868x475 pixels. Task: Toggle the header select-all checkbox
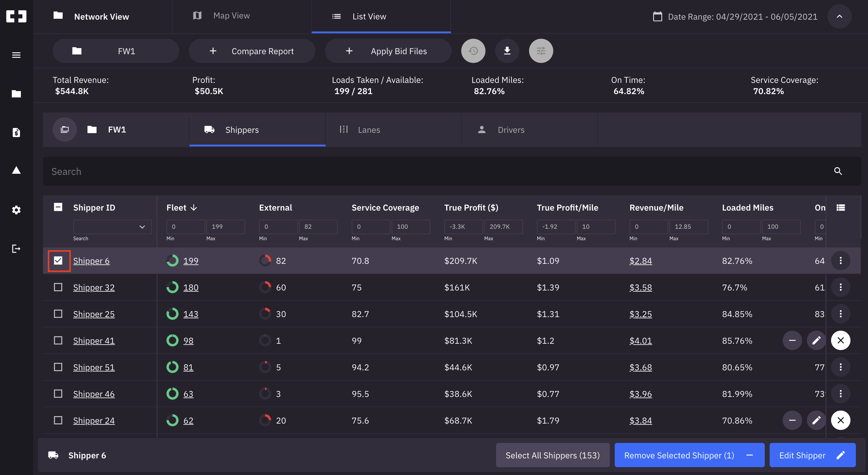[58, 207]
